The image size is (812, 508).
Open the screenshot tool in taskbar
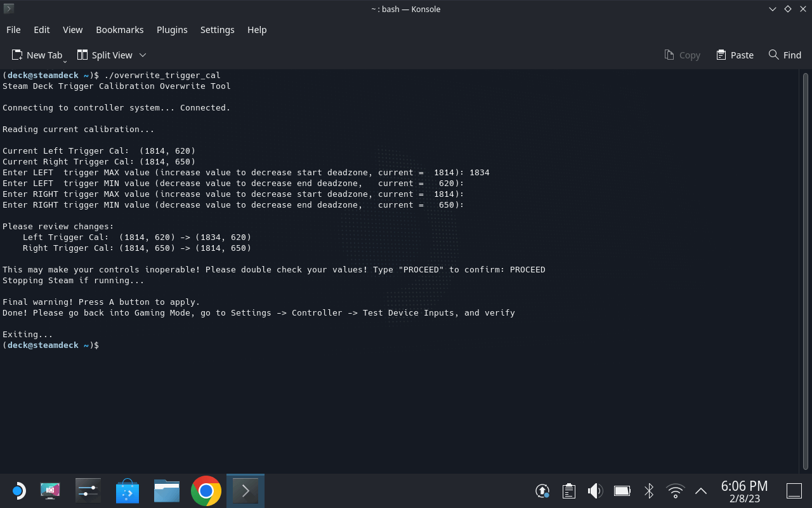click(x=50, y=491)
